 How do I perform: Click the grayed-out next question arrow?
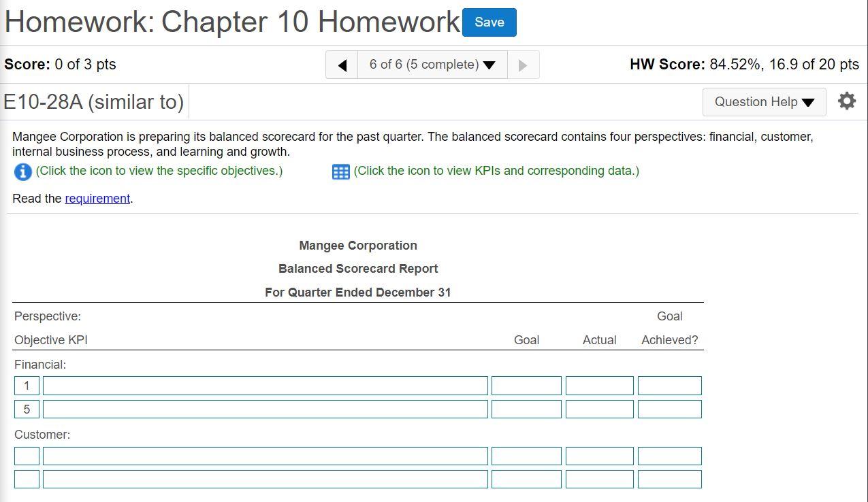click(523, 64)
